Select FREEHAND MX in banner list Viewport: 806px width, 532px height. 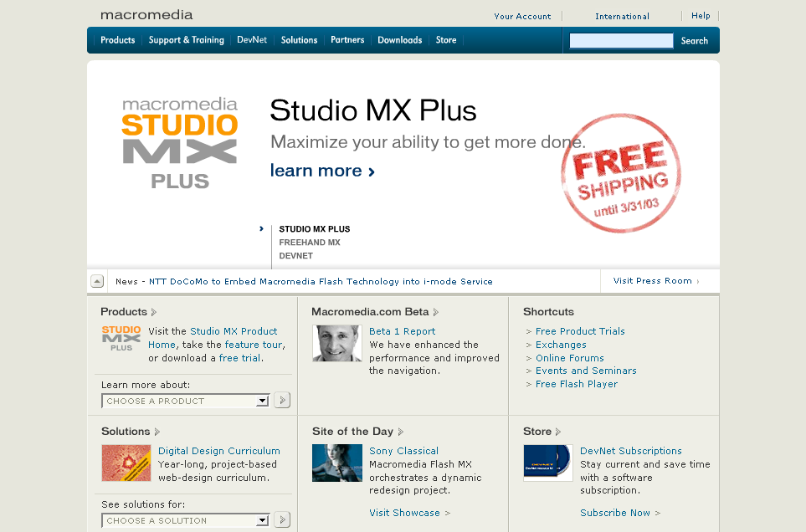point(310,243)
